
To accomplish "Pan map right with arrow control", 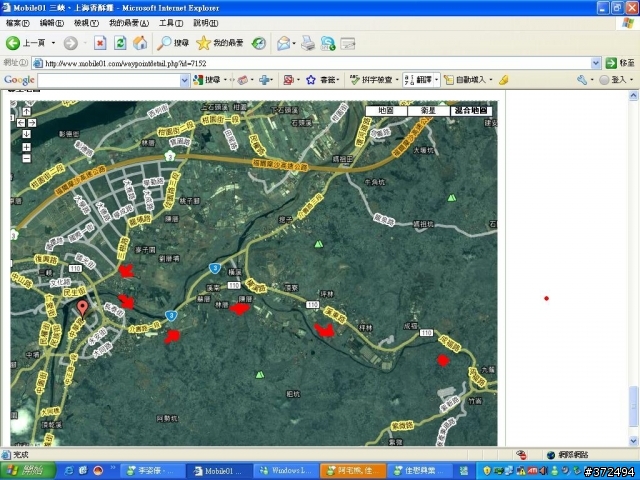I will click(32, 122).
